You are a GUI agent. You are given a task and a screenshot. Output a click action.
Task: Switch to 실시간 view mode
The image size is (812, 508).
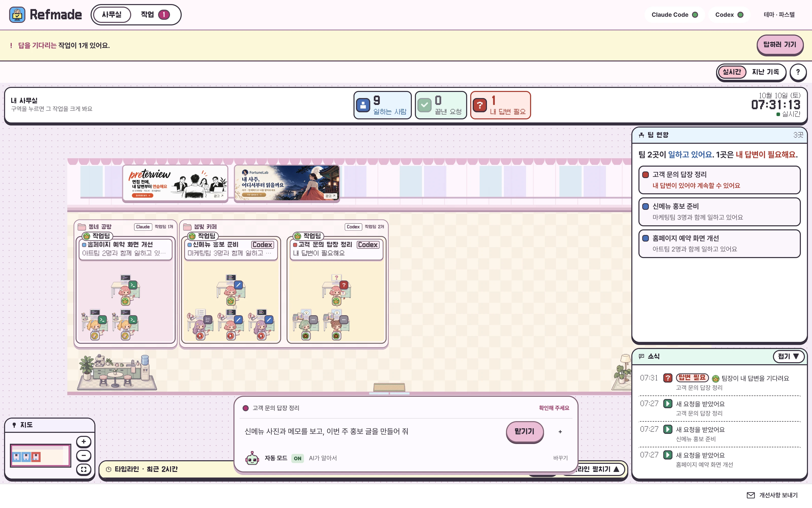[732, 72]
